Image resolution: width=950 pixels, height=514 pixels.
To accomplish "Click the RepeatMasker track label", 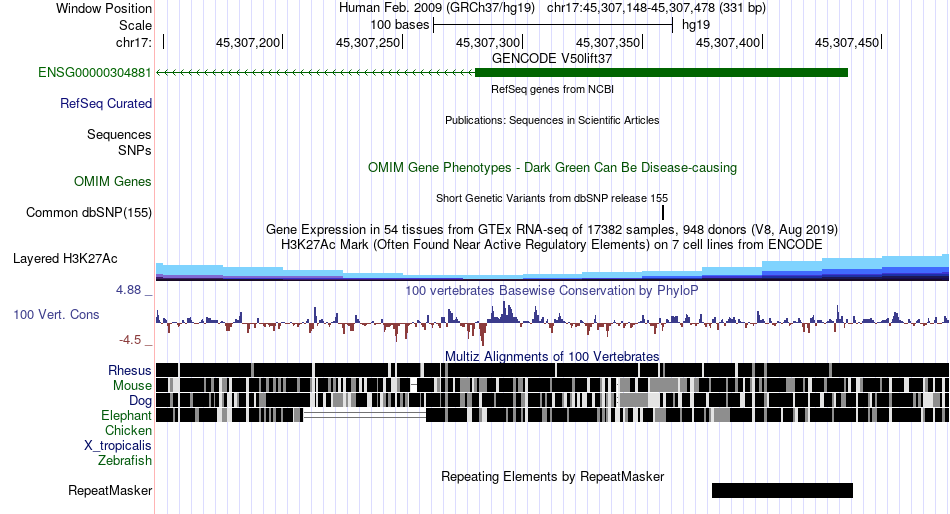I will coord(110,490).
